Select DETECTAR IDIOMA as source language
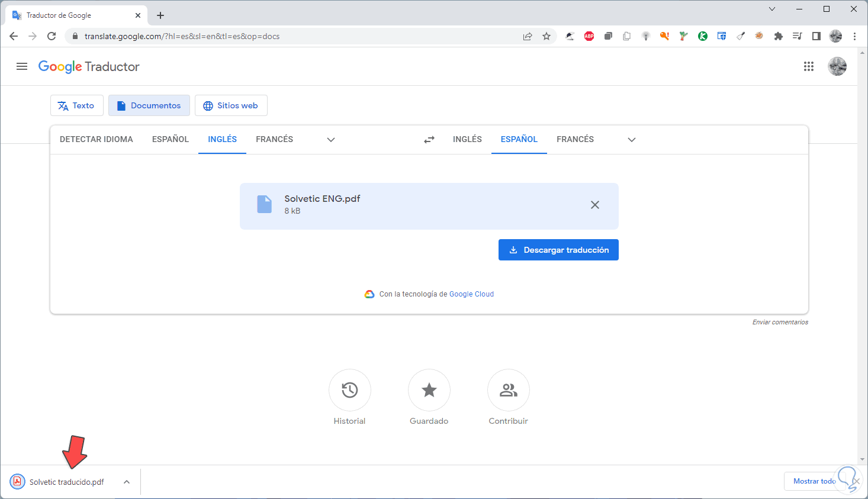This screenshot has height=499, width=868. coord(97,139)
